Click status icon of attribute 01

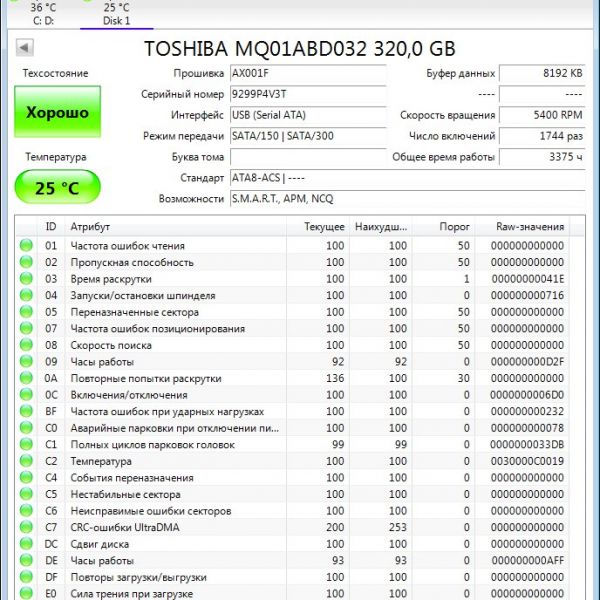coord(26,245)
